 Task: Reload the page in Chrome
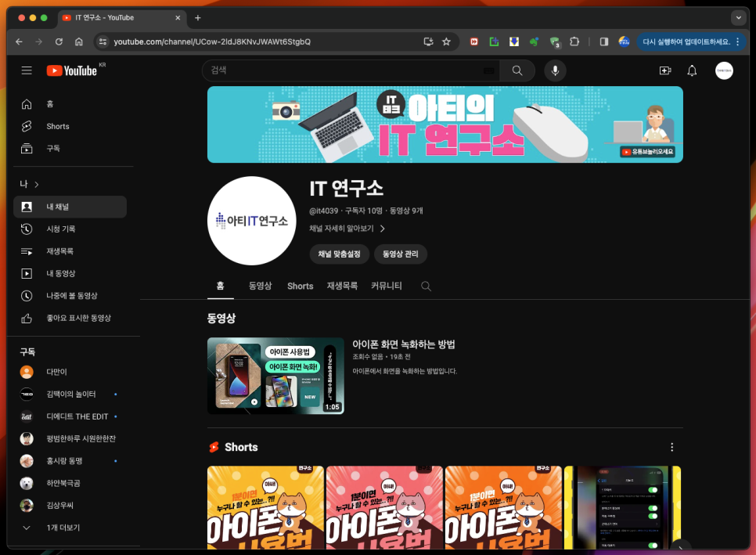(59, 41)
